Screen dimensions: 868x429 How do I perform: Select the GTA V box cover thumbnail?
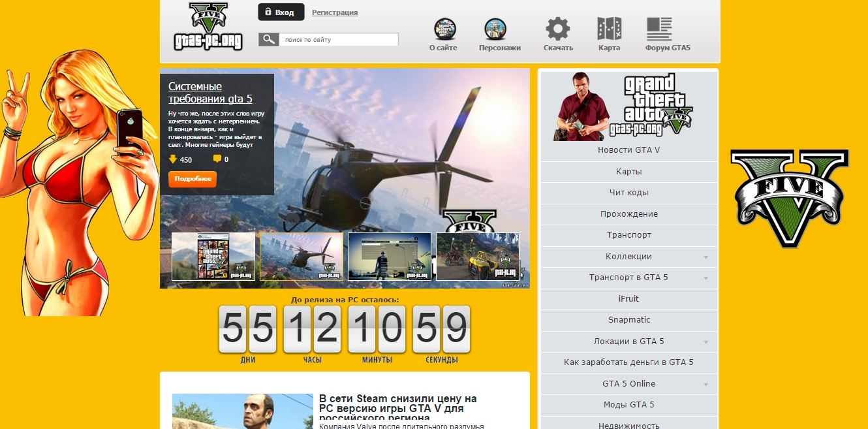(213, 257)
